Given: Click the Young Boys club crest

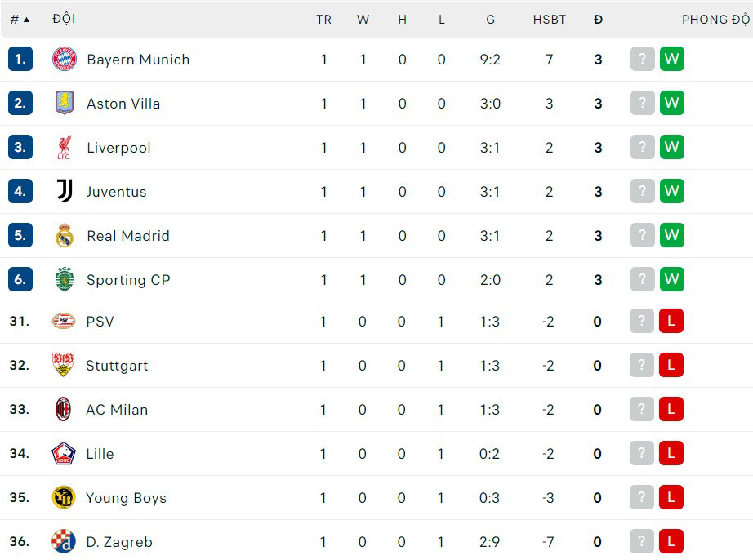Looking at the screenshot, I should [64, 497].
